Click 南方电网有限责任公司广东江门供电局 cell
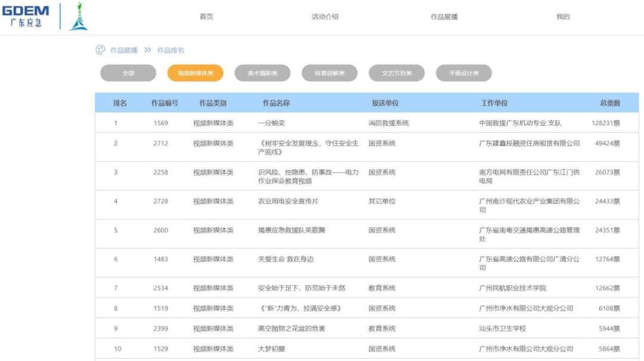Image resolution: width=644 pixels, height=361 pixels. [530, 176]
